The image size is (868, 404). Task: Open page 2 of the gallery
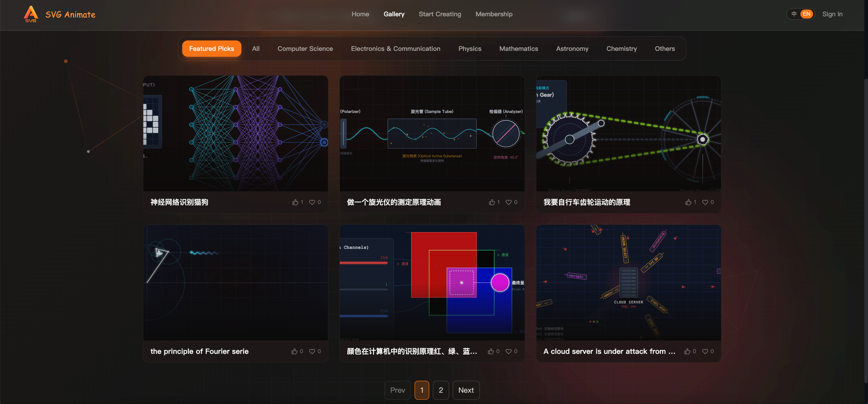(441, 390)
